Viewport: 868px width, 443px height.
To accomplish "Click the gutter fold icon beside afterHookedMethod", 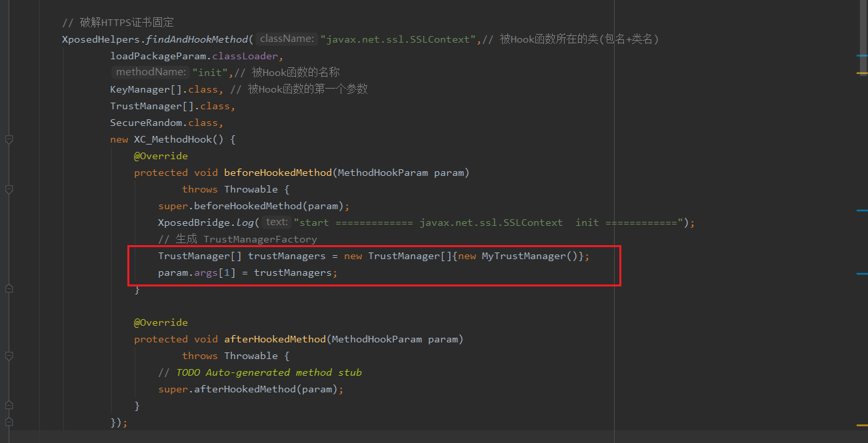I will tap(9, 355).
